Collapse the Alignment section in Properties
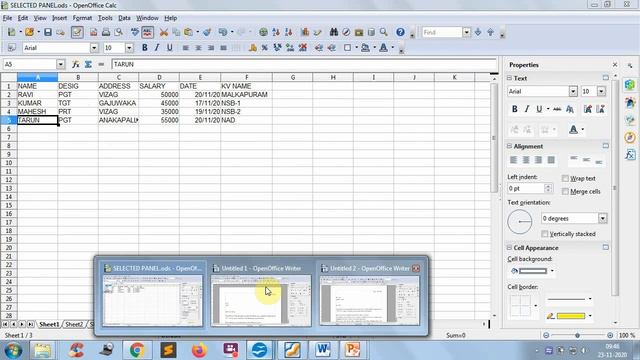This screenshot has height=360, width=640. pos(509,146)
